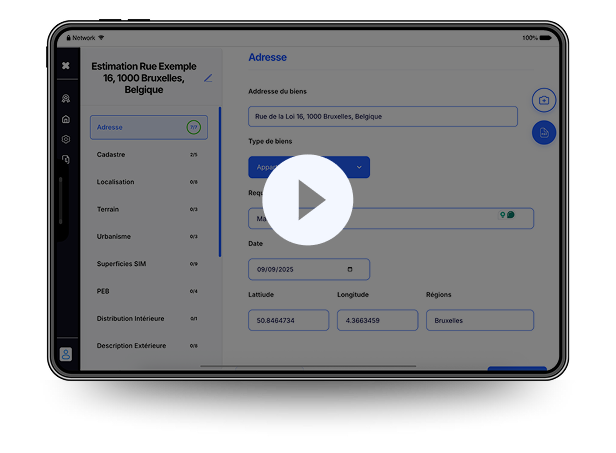
Task: Click the Régions input field
Action: point(479,320)
